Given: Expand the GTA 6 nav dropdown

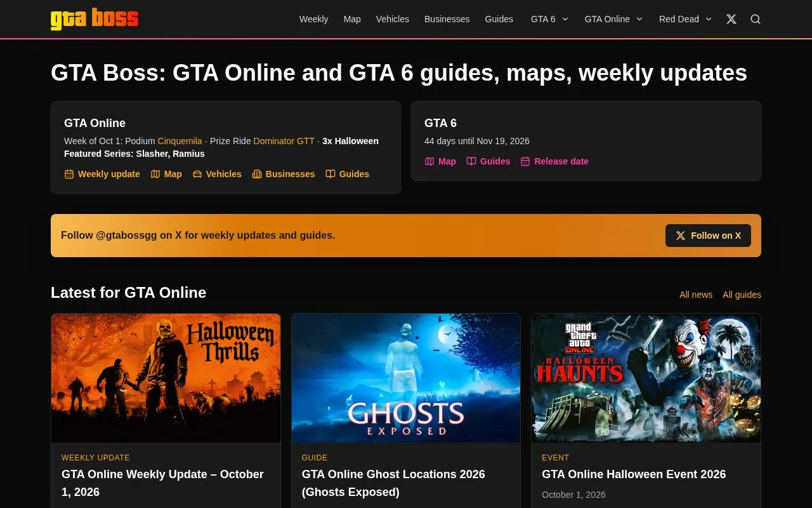Looking at the screenshot, I should 549,19.
